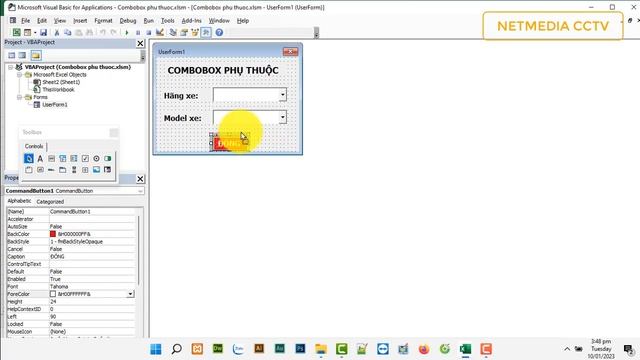The width and height of the screenshot is (640, 360).
Task: Open the Model xe combobox dropdown arrow
Action: tap(282, 117)
